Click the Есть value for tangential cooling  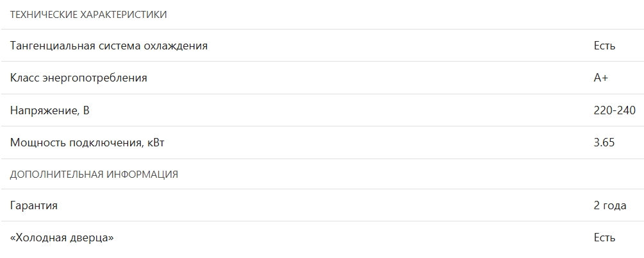click(604, 46)
